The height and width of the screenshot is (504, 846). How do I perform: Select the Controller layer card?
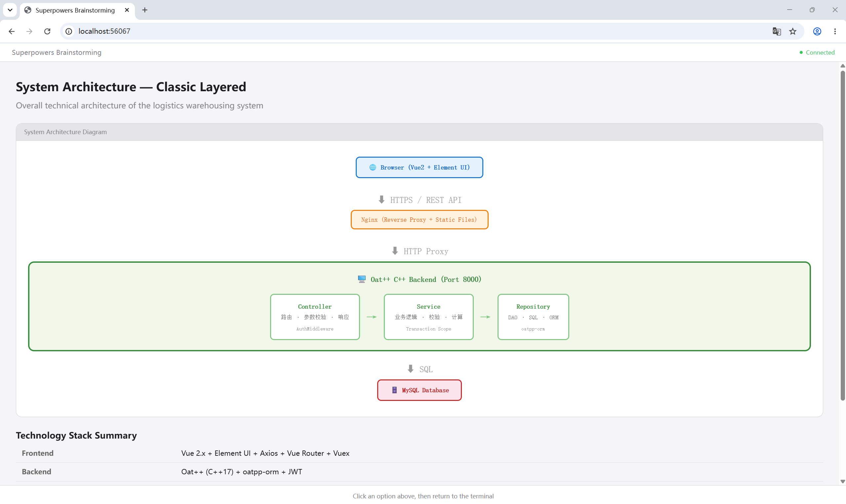point(315,317)
